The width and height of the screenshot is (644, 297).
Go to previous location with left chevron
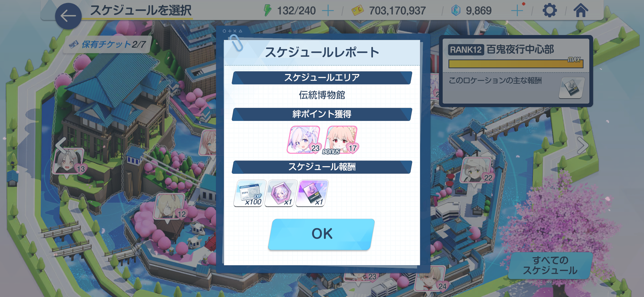60,145
